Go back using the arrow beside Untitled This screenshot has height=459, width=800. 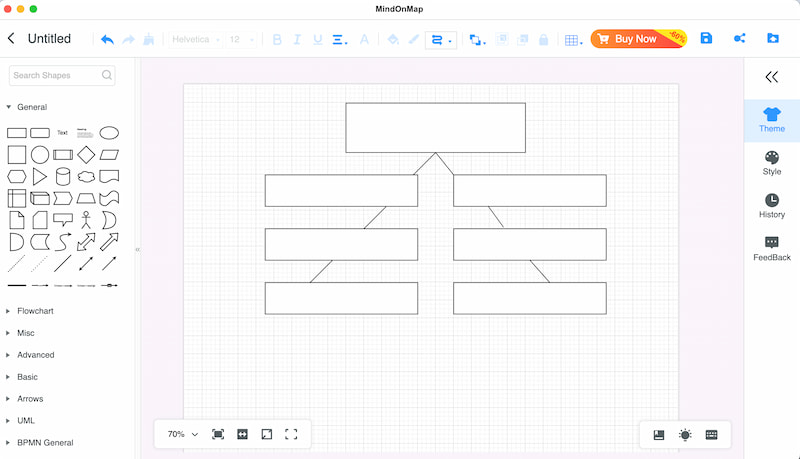pos(11,39)
